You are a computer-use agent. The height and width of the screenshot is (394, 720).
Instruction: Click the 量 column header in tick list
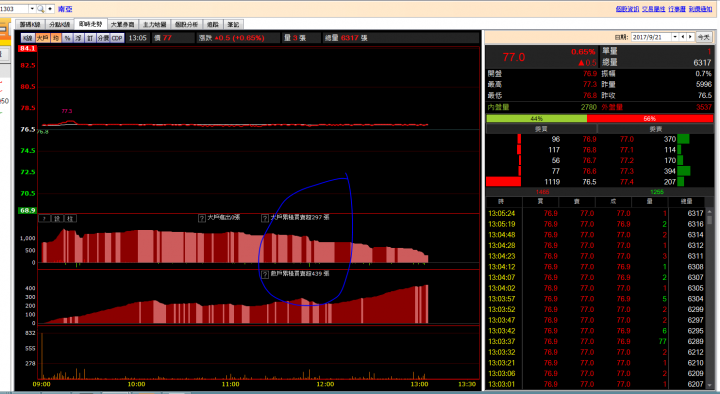649,202
